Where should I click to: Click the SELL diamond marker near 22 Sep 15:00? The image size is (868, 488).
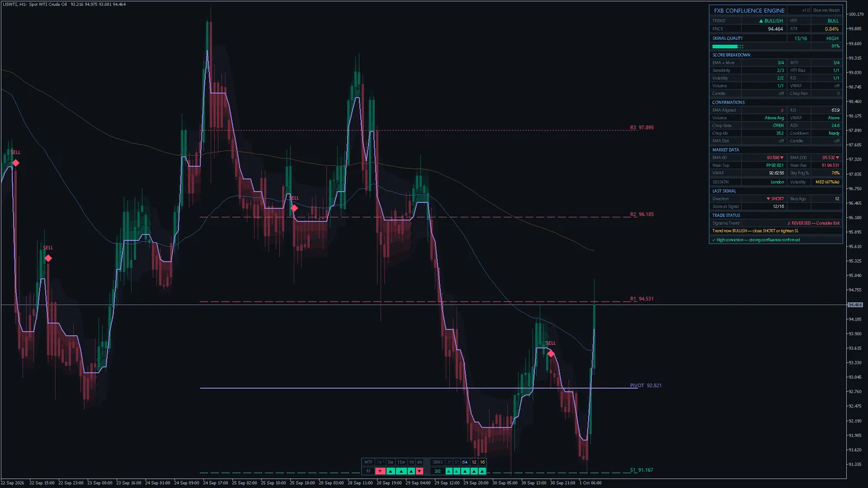click(x=48, y=258)
